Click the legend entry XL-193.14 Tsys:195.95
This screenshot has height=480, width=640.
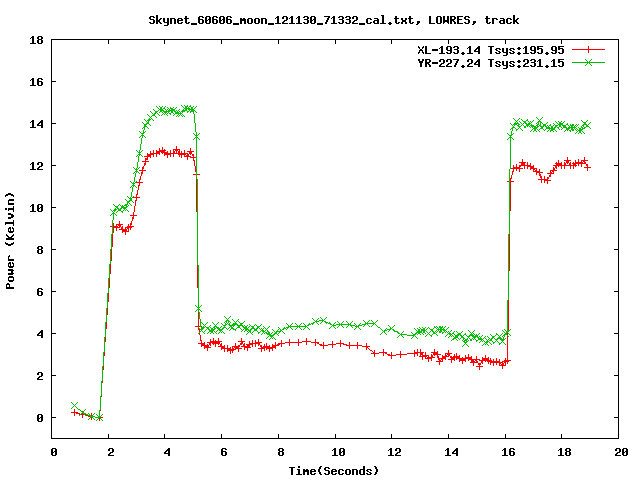pyautogui.click(x=491, y=50)
